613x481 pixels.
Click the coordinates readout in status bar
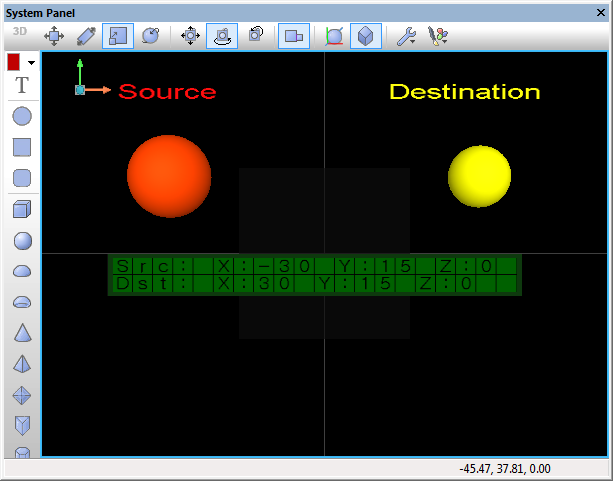(505, 468)
